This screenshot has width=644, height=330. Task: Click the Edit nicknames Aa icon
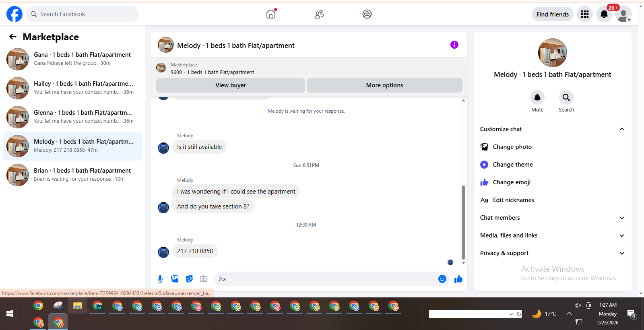[484, 200]
